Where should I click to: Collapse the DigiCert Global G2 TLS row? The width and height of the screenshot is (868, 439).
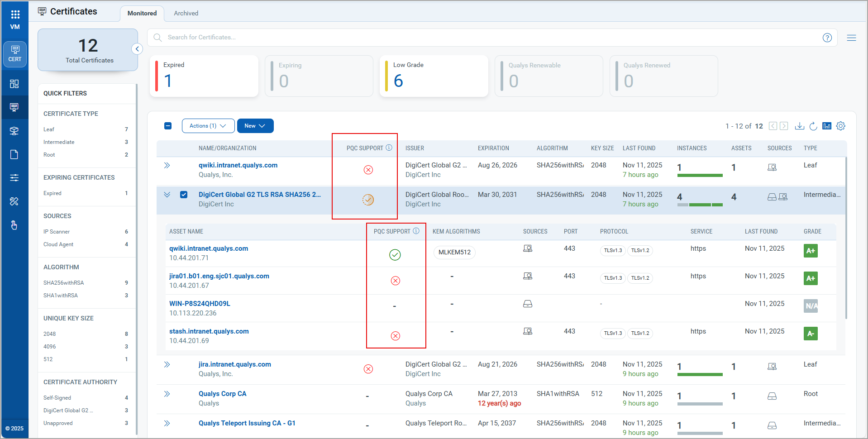pos(167,195)
